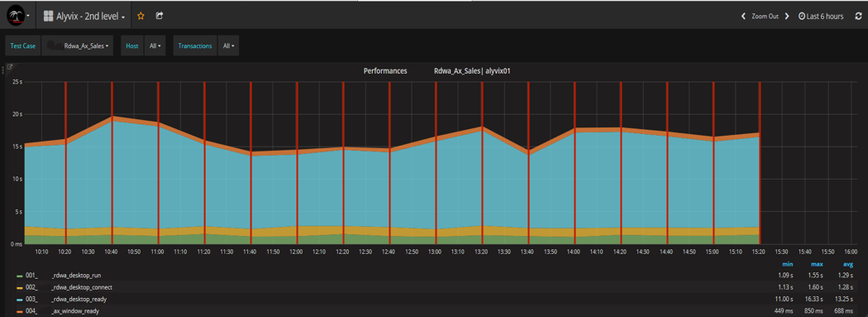Click blue color swatch for rdwa_desktop_ready

(20, 300)
